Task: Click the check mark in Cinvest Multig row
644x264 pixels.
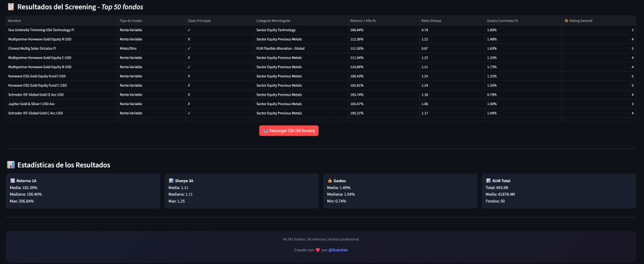Action: [x=189, y=48]
